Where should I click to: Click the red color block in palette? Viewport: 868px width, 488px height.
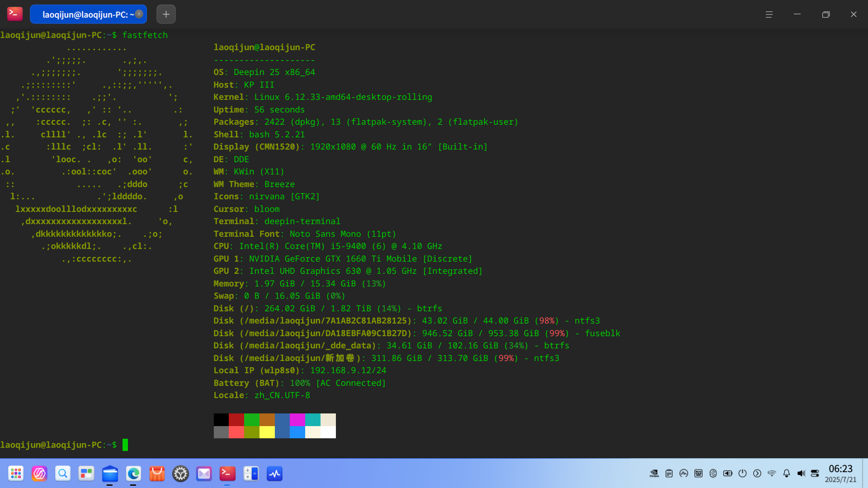(x=236, y=420)
